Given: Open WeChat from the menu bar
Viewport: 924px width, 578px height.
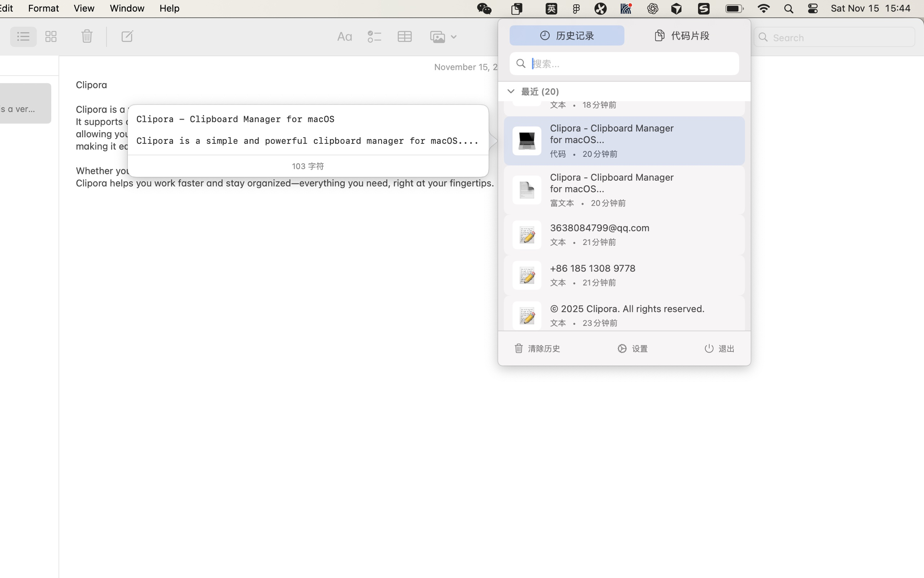Looking at the screenshot, I should 484,8.
